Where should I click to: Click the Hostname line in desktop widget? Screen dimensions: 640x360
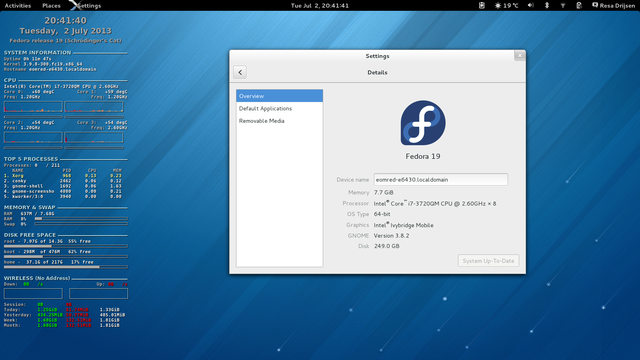50,69
